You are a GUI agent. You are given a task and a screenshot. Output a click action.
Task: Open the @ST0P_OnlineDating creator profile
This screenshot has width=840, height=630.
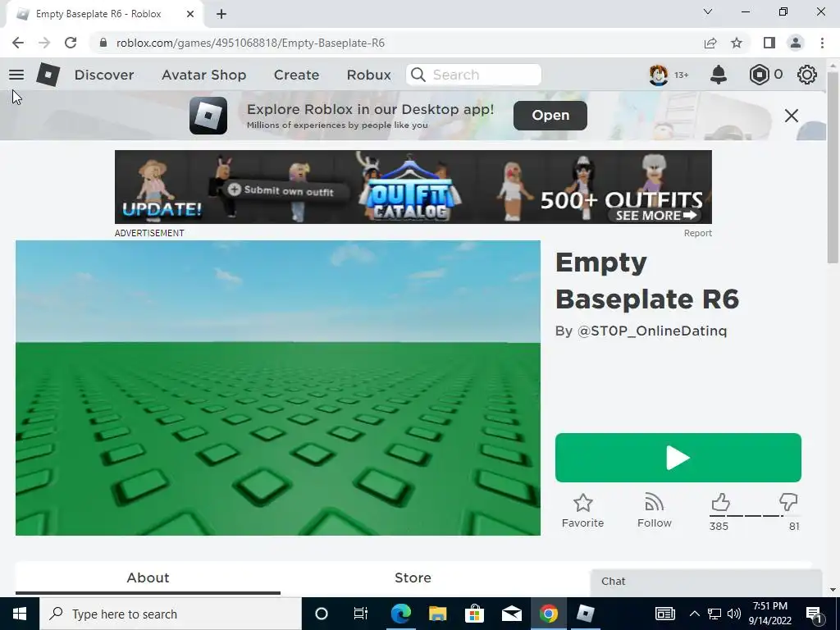(x=652, y=331)
